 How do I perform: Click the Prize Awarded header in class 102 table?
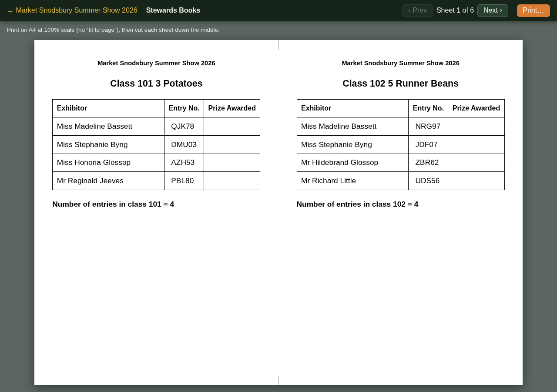coord(476,108)
